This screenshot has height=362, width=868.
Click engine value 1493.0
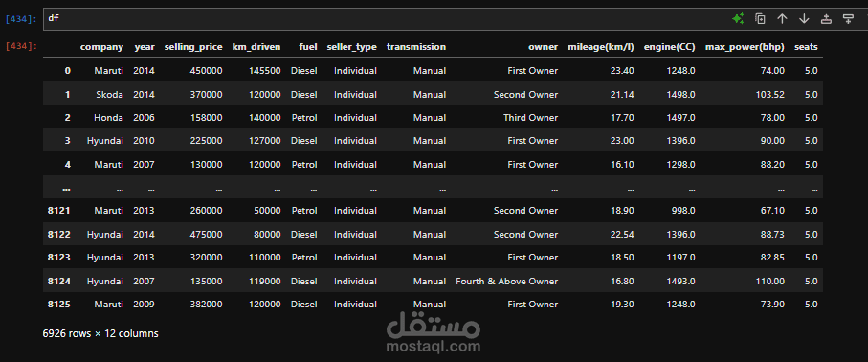pos(680,281)
